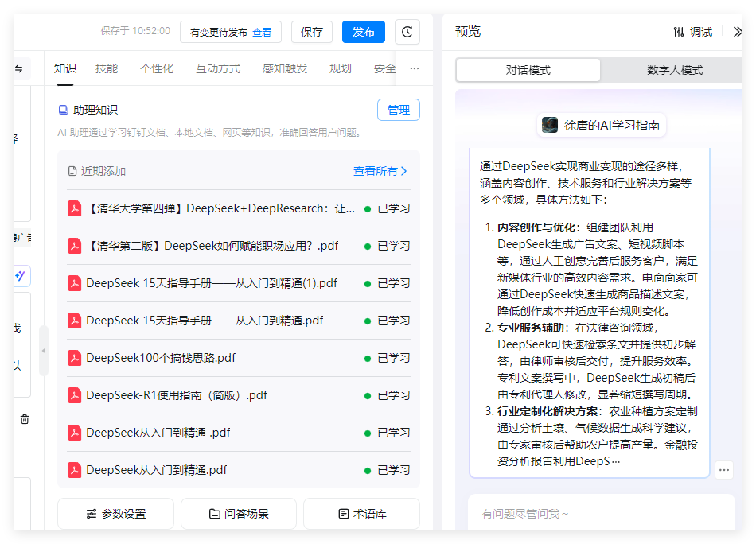Click the 预览 panel title
The width and height of the screenshot is (756, 544).
coord(468,32)
